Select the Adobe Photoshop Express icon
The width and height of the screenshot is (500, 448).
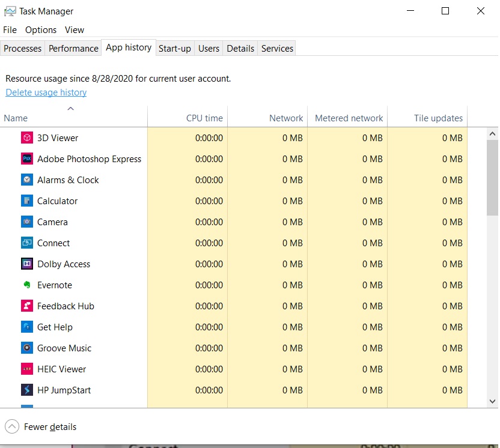(27, 159)
